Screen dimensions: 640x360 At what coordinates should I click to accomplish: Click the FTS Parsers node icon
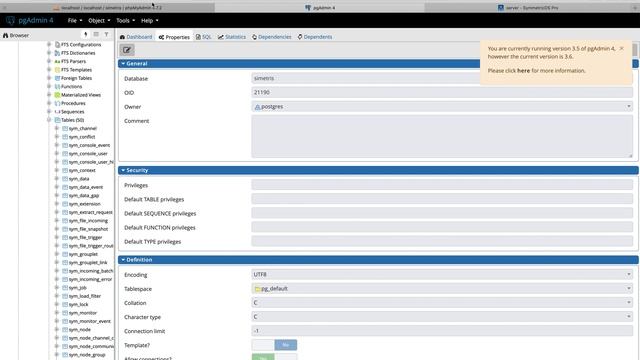57,61
